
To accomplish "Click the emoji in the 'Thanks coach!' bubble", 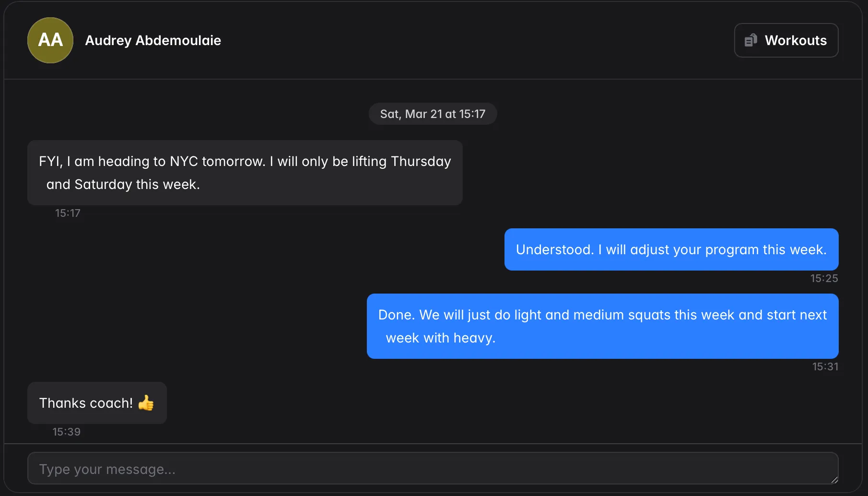I will 145,403.
